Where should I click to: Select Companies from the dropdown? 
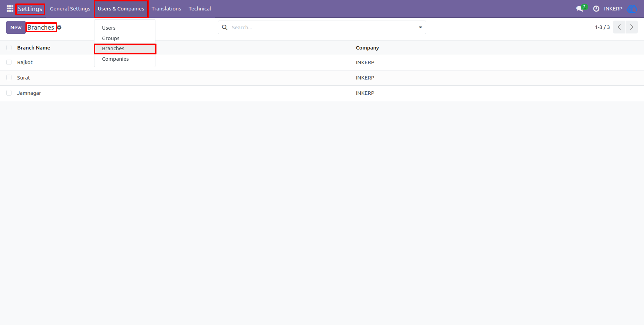[125, 59]
